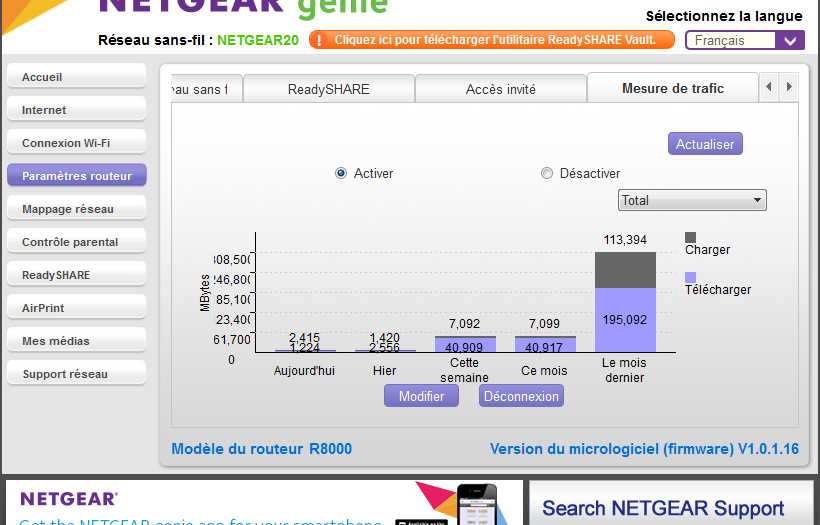The height and width of the screenshot is (525, 820).
Task: Click the tab scroll right arrow
Action: point(789,88)
